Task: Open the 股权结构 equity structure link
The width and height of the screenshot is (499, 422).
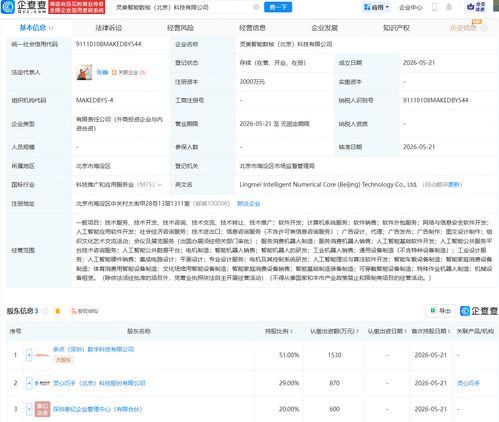Action: coord(84,311)
